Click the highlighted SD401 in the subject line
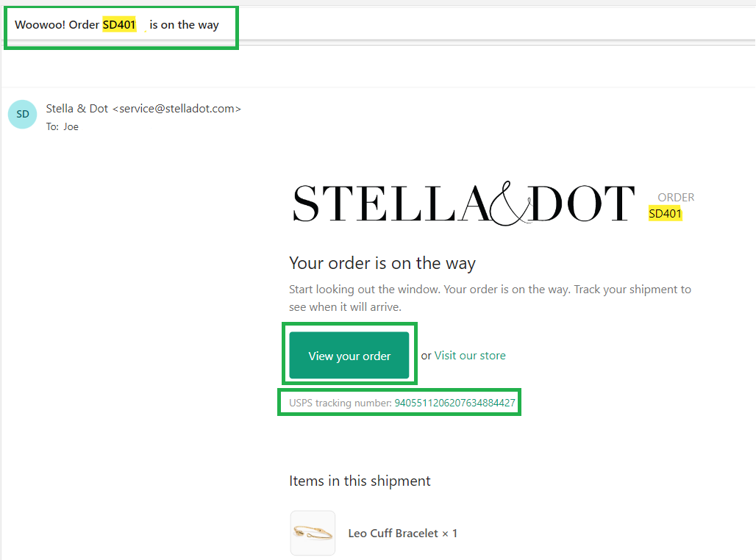 click(x=119, y=24)
